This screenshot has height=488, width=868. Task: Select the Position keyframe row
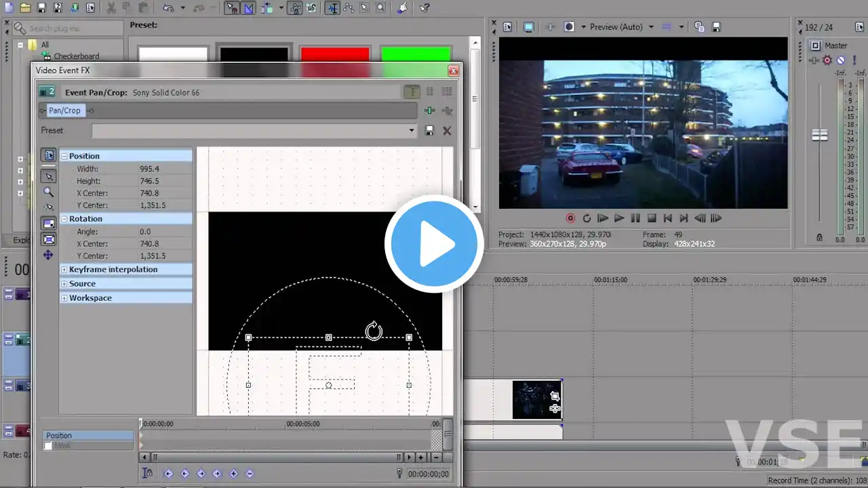coord(88,436)
